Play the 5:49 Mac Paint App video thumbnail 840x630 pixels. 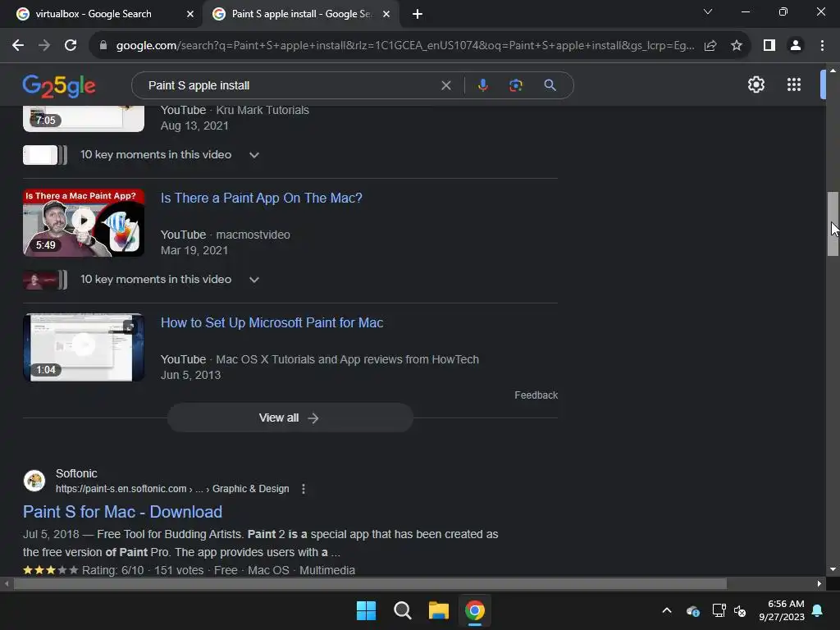click(84, 222)
